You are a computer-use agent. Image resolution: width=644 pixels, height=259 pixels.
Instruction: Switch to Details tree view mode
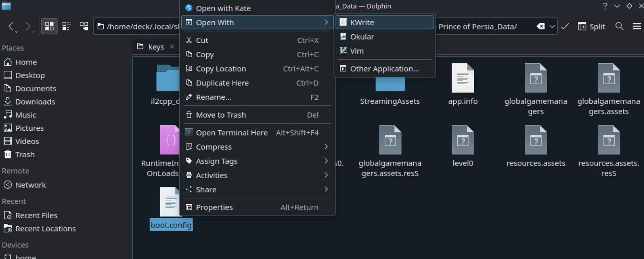point(84,27)
